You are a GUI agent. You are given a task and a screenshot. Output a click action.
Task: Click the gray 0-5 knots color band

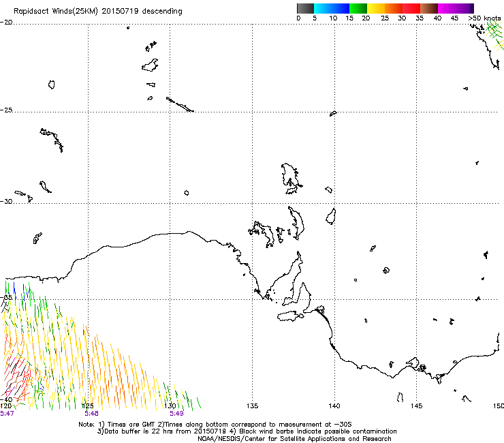[305, 8]
